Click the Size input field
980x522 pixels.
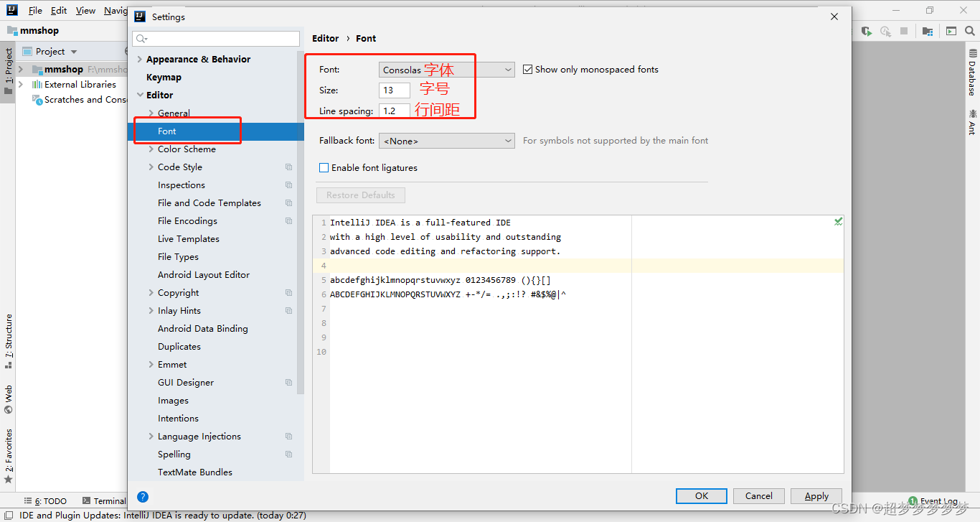tap(395, 90)
